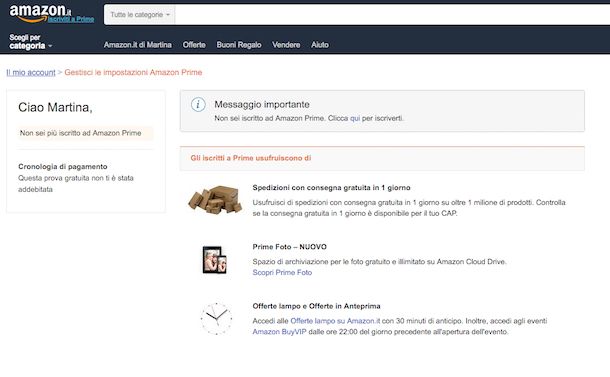Expand the Scegli per categoria menu
Viewport: 610px width, 377px height.
click(30, 42)
